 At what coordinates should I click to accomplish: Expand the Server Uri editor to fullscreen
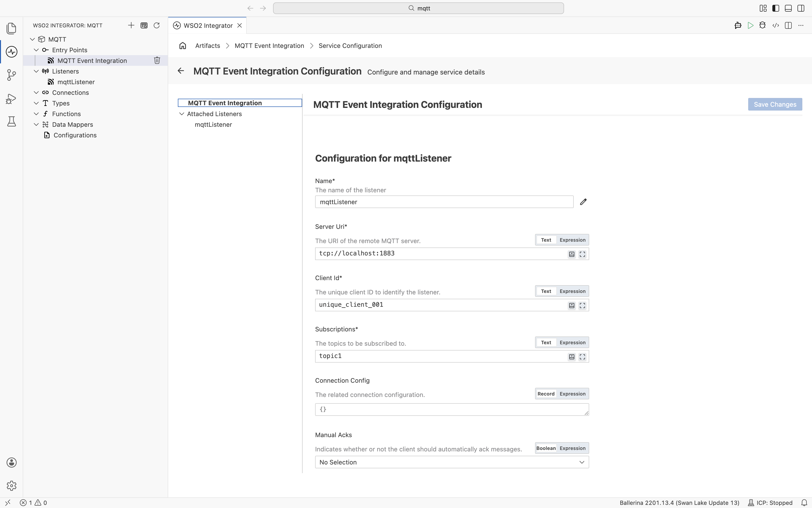(582, 254)
